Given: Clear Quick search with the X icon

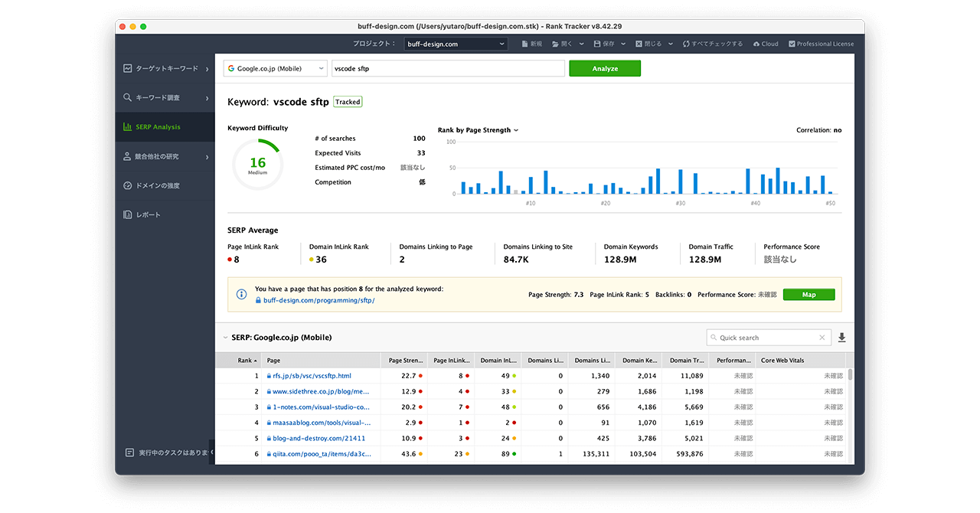Looking at the screenshot, I should [x=822, y=338].
